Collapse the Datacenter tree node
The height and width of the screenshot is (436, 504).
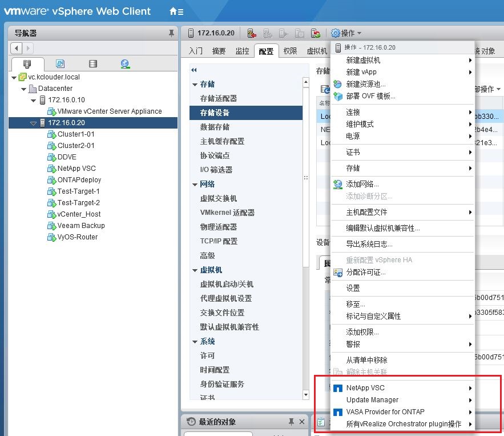point(23,89)
